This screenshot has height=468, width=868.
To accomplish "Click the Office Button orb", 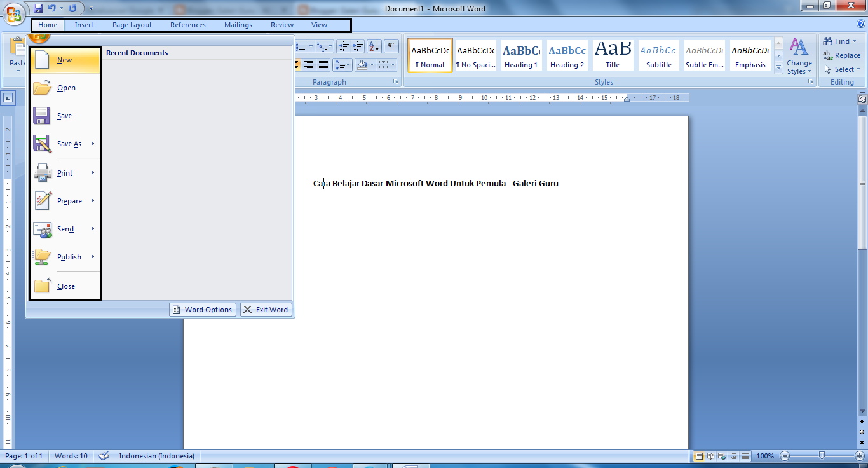I will pyautogui.click(x=14, y=14).
